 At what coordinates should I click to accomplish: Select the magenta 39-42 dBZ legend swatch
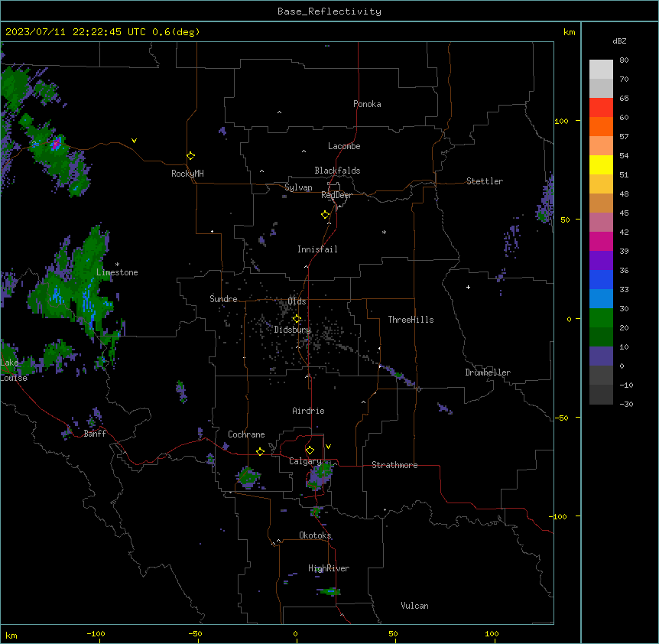[x=601, y=241]
